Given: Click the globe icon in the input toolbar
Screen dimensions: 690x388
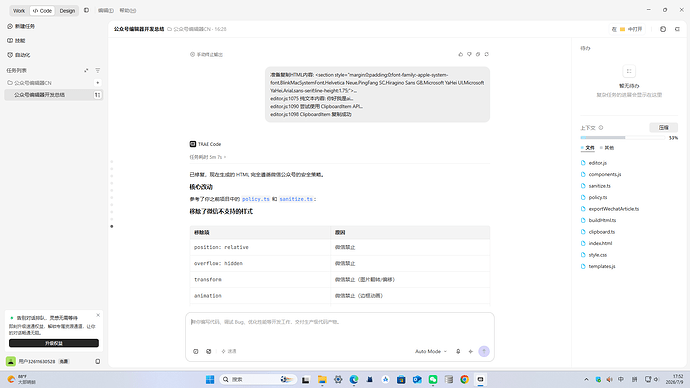Looking at the screenshot, I should click(209, 351).
